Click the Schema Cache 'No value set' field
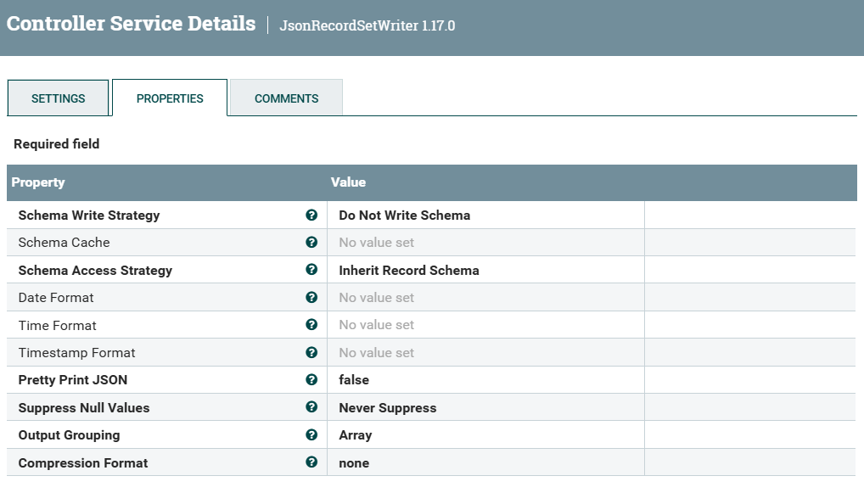864x504 pixels. pyautogui.click(x=376, y=243)
